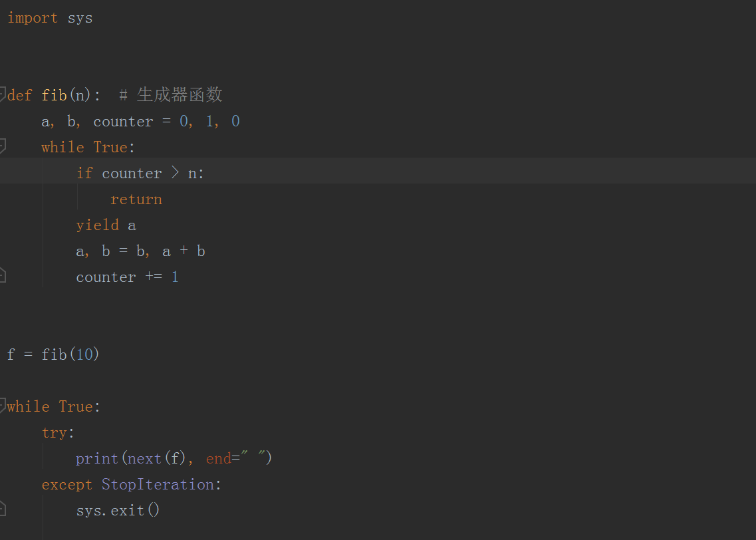The width and height of the screenshot is (756, 540).
Task: Click the a, b = b, a + b line
Action: click(x=140, y=251)
